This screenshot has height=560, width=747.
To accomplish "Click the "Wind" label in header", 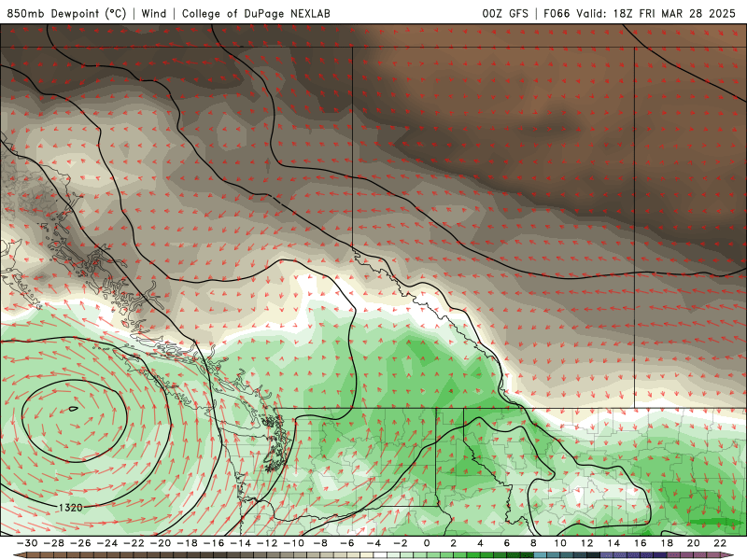I will tap(154, 13).
